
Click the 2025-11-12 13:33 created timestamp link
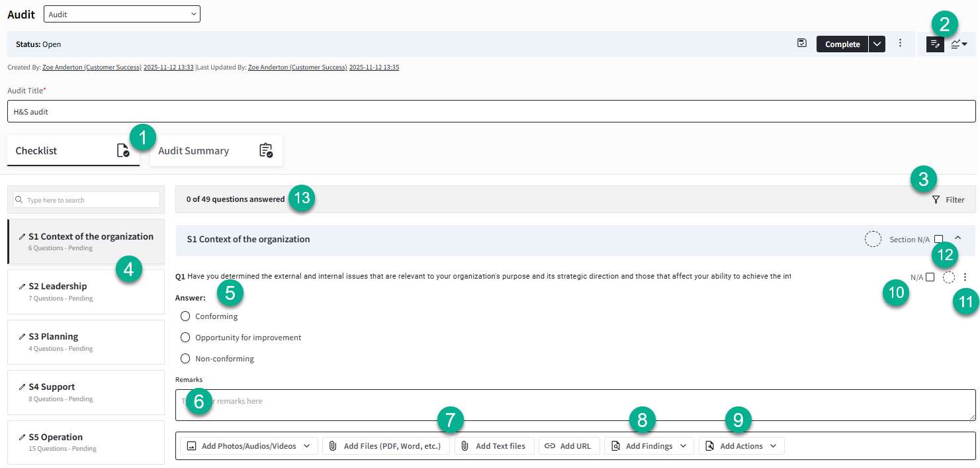(x=169, y=68)
